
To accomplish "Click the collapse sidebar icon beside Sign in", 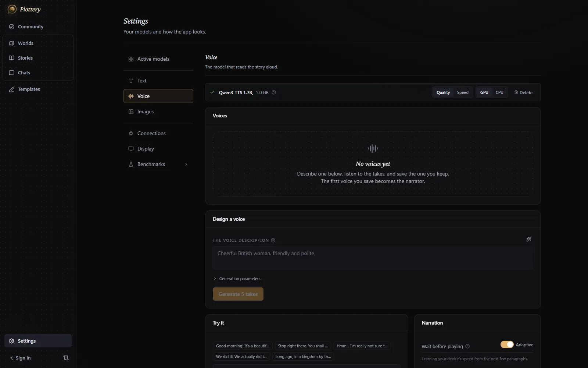I will [x=66, y=358].
